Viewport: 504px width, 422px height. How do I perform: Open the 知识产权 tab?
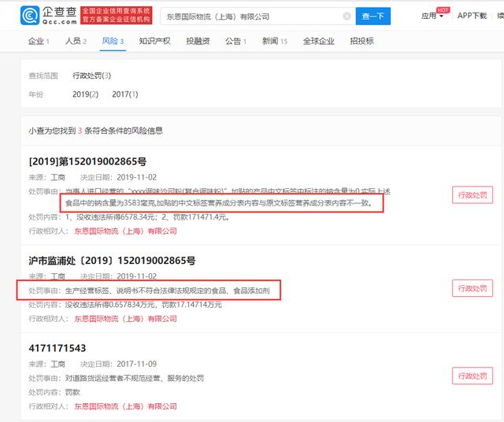[x=154, y=41]
